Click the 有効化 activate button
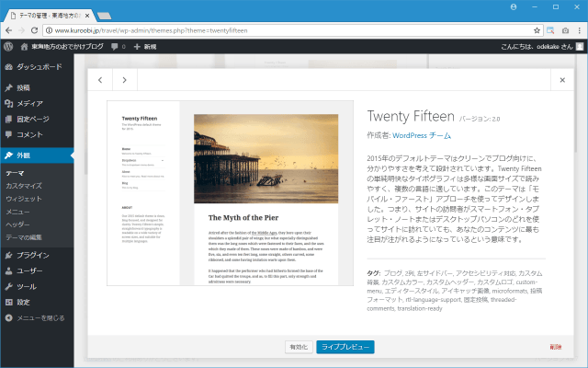588x368 pixels. [x=299, y=347]
